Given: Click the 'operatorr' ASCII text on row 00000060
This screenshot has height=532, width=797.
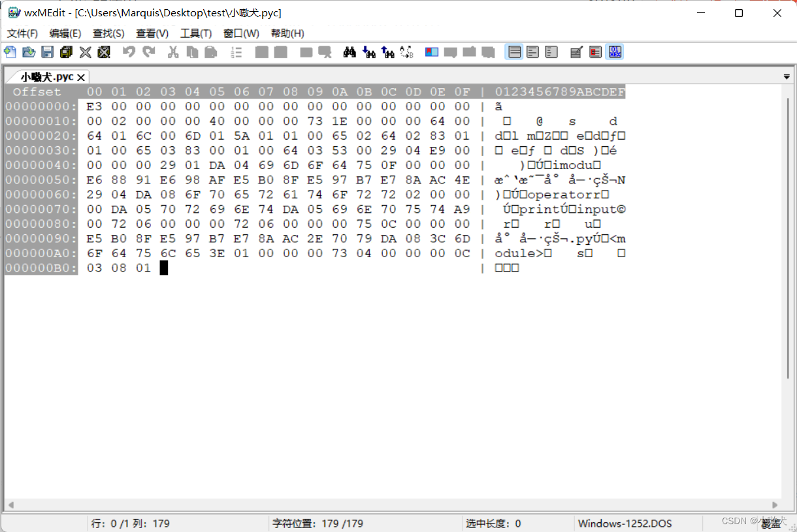Looking at the screenshot, I should click(562, 194).
